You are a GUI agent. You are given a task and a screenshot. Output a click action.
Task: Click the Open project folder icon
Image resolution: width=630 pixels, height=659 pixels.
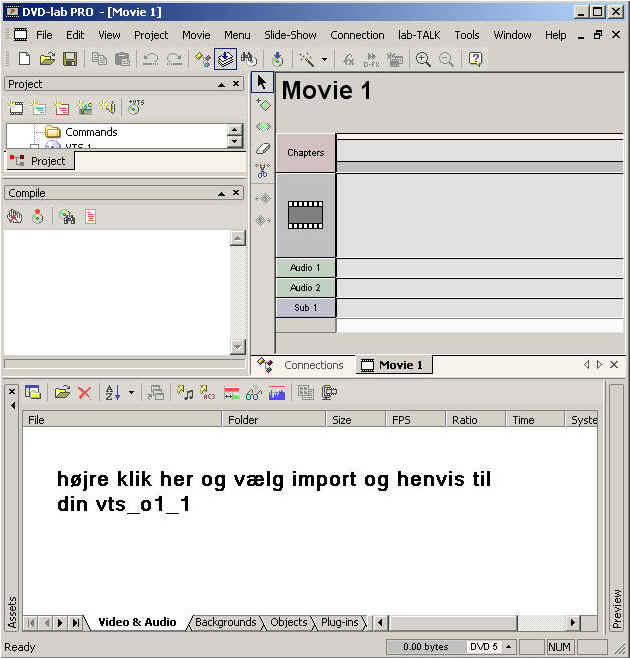47,59
